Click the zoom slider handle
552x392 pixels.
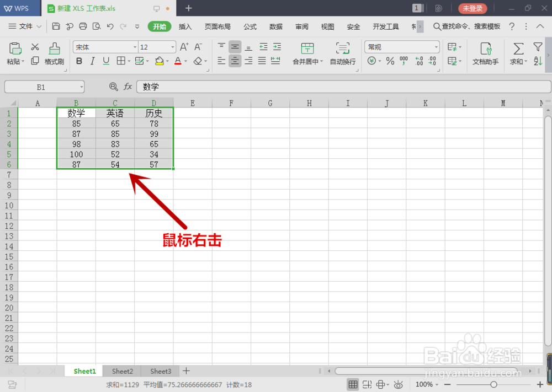[x=493, y=385]
